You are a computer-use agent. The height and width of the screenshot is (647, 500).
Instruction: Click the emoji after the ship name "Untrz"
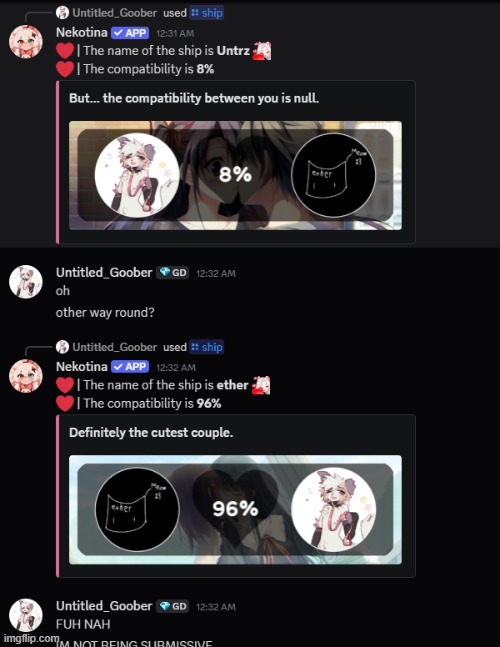[262, 51]
